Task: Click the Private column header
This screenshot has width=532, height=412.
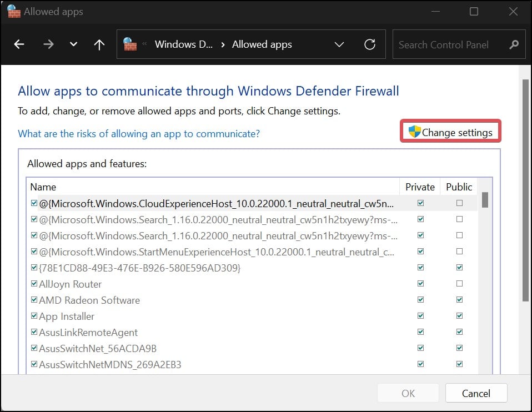Action: click(420, 187)
